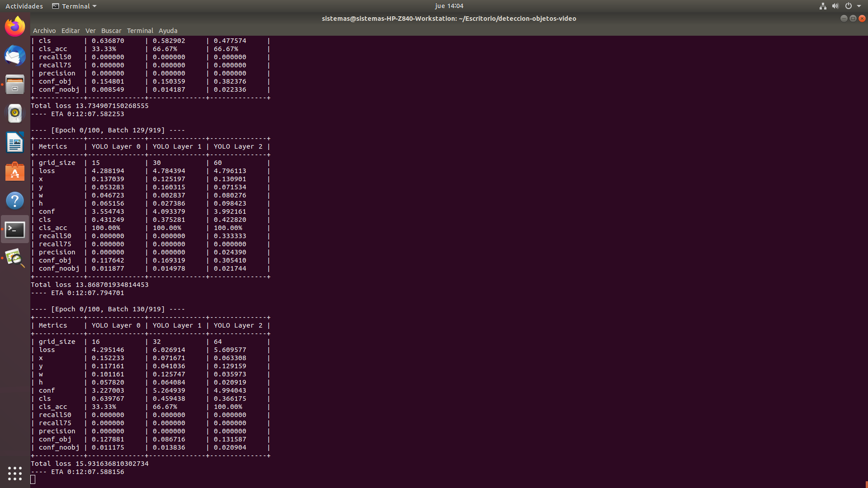Open the network status indicator
The height and width of the screenshot is (488, 868).
coord(823,6)
